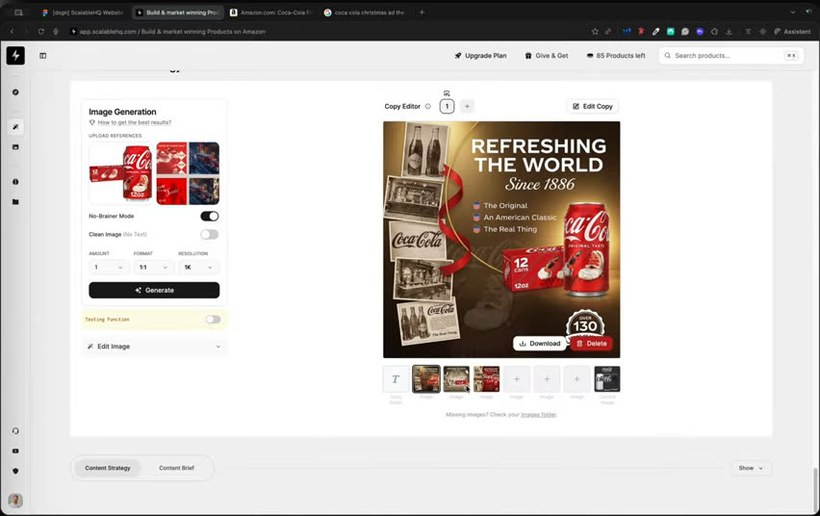This screenshot has width=820, height=516.
Task: Switch to the Content Brief tab
Action: [176, 468]
